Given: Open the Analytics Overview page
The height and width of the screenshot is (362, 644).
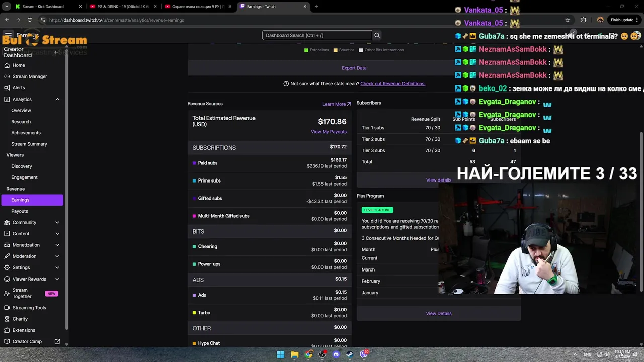Looking at the screenshot, I should pos(21,110).
